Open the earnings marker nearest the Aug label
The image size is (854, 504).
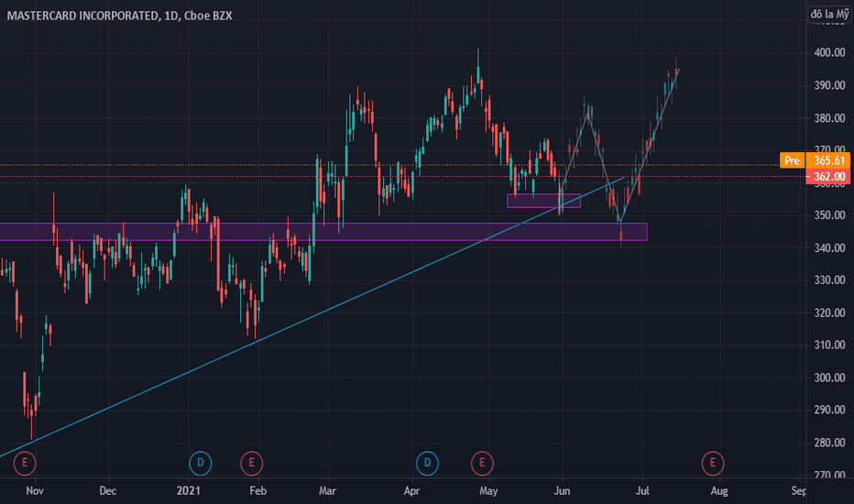click(x=712, y=463)
